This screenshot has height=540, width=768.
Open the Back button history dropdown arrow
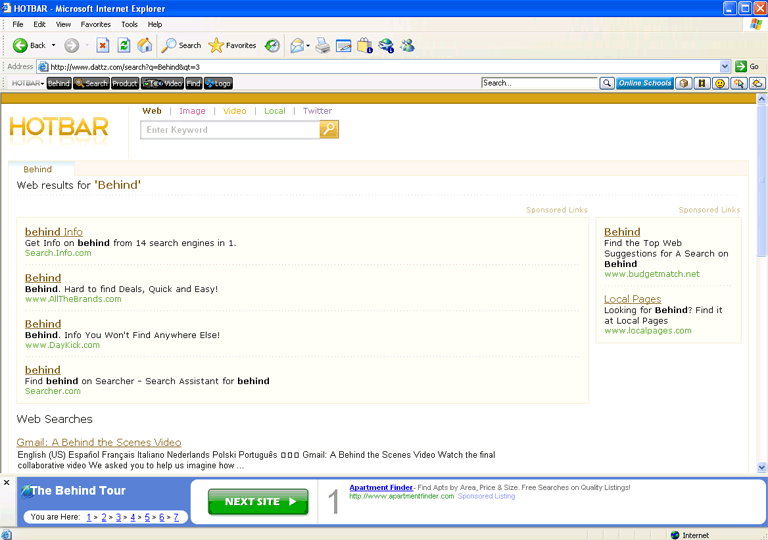[53, 45]
